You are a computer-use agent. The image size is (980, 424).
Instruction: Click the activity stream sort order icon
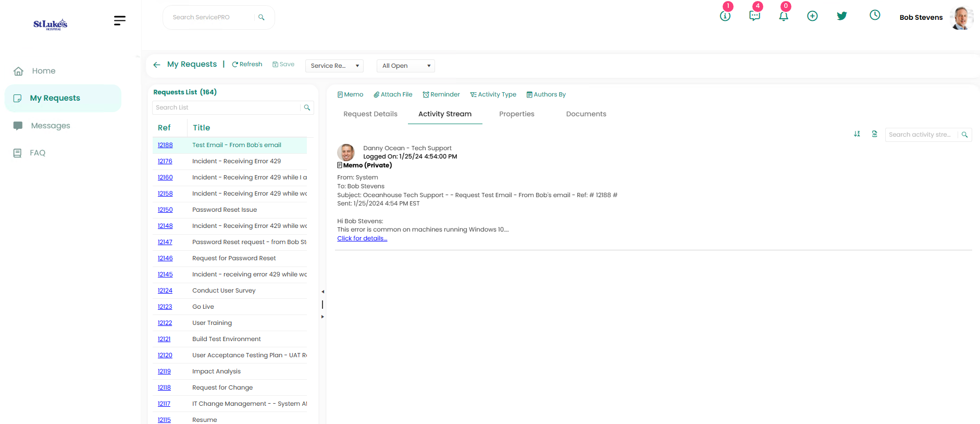click(x=857, y=134)
